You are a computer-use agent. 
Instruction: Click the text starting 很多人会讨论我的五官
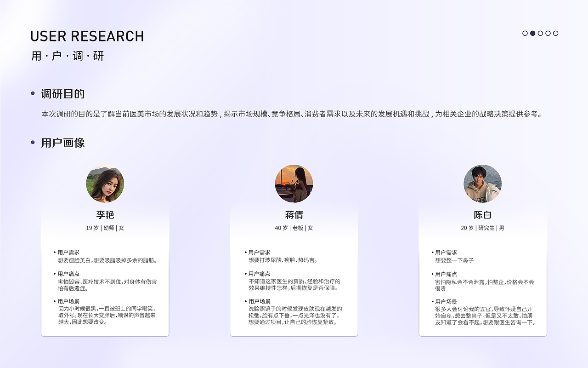(x=486, y=315)
